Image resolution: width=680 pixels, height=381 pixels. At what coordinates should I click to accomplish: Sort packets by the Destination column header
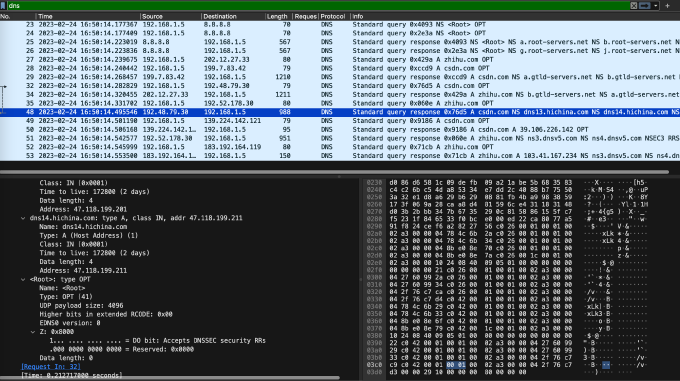point(233,16)
